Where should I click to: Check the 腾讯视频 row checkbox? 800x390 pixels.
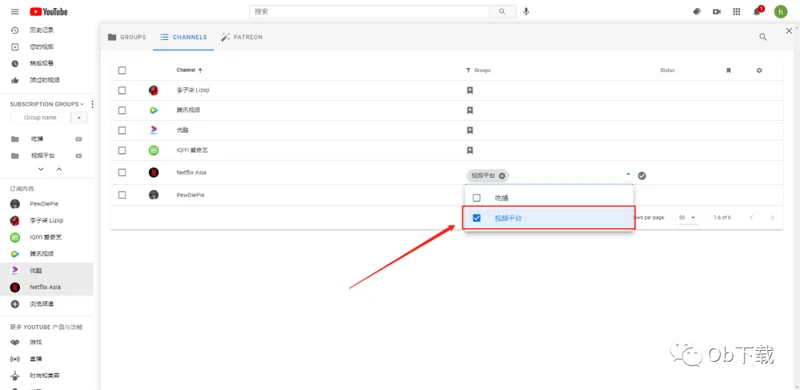(122, 110)
